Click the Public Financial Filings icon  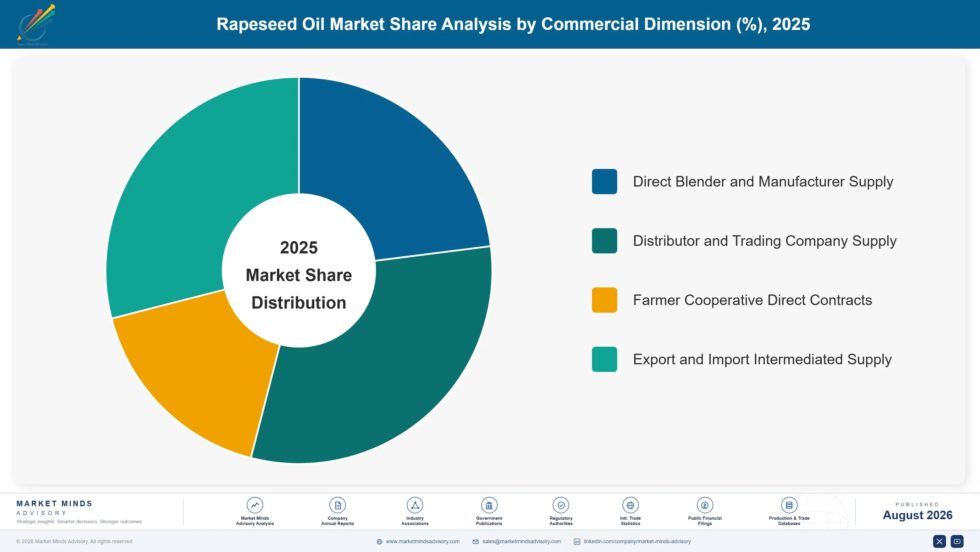coord(705,505)
